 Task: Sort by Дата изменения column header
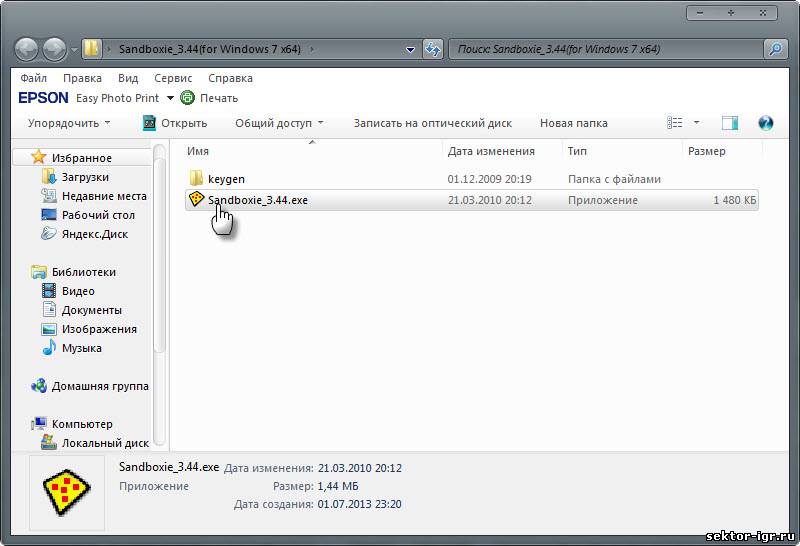pyautogui.click(x=491, y=151)
